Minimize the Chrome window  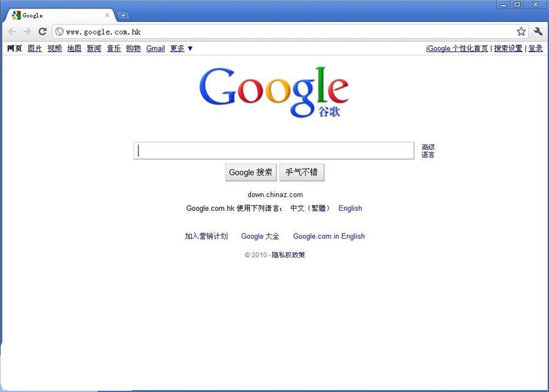tap(503, 4)
